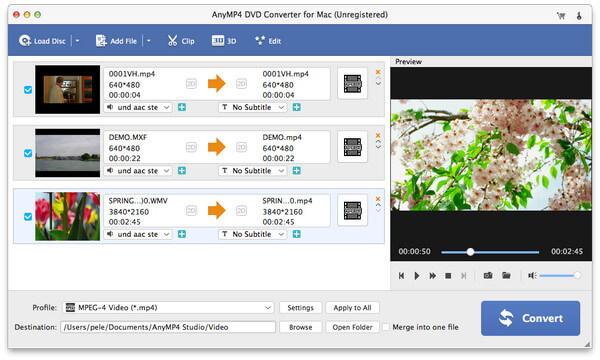Open the shopping cart purchase icon

tap(561, 15)
